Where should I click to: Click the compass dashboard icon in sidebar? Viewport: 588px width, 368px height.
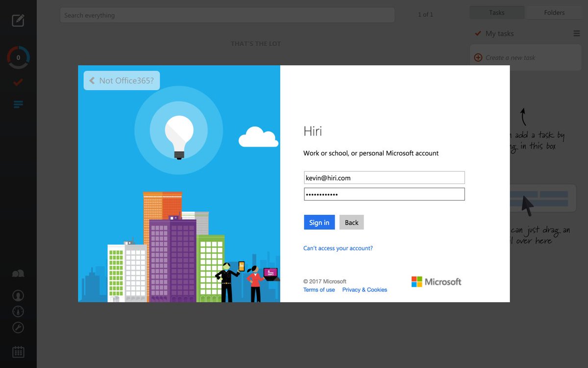(x=18, y=312)
